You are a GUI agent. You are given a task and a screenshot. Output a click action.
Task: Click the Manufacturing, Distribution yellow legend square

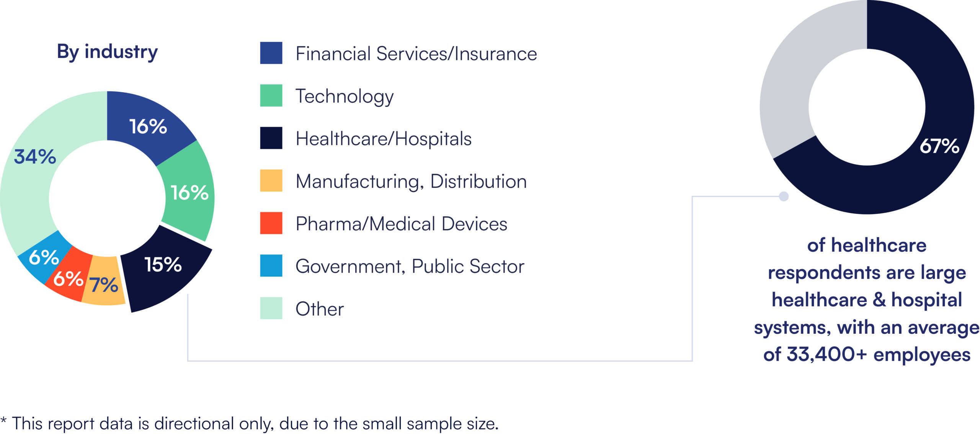271,180
